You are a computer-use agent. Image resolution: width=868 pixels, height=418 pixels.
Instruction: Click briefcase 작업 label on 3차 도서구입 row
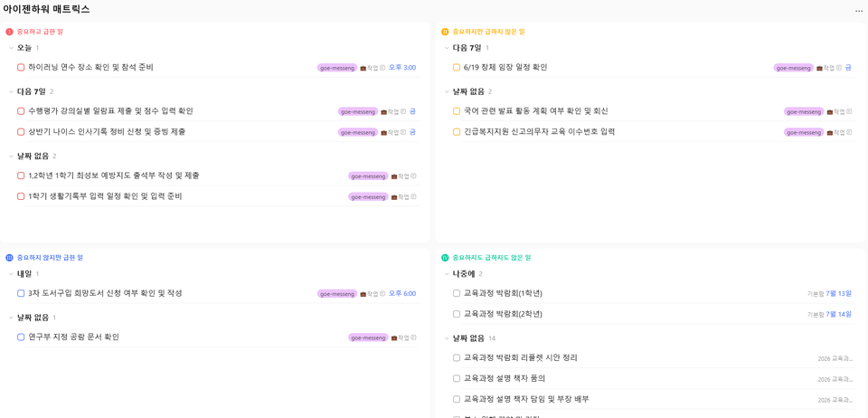369,293
